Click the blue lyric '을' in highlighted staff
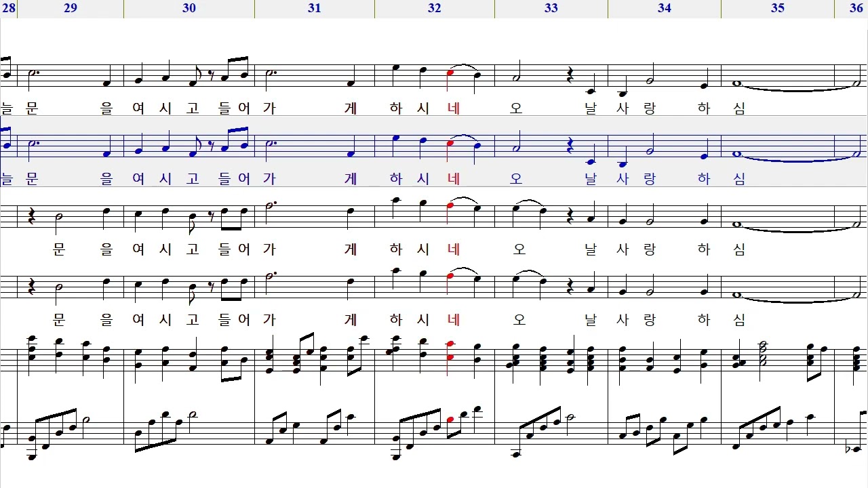The width and height of the screenshot is (868, 488). (x=106, y=178)
